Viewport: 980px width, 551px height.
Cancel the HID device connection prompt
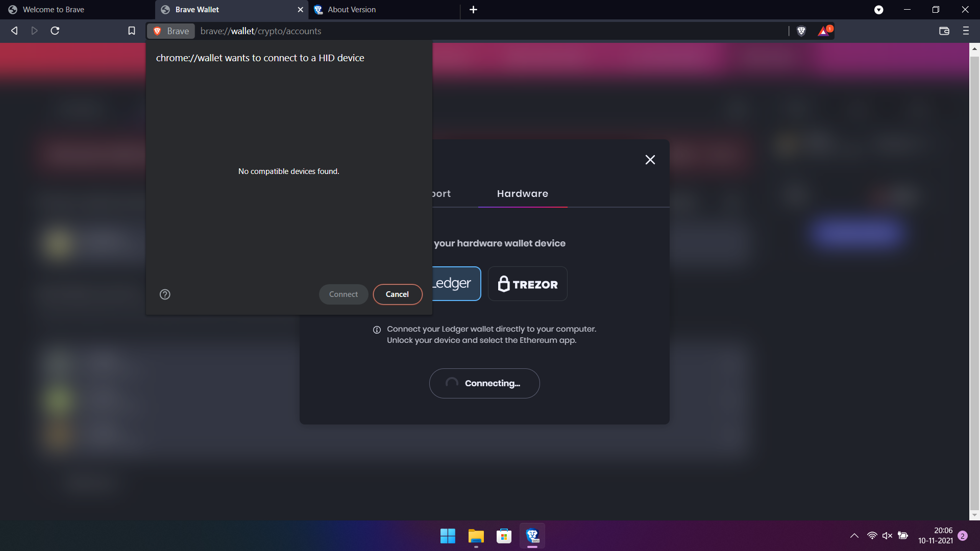click(x=397, y=294)
